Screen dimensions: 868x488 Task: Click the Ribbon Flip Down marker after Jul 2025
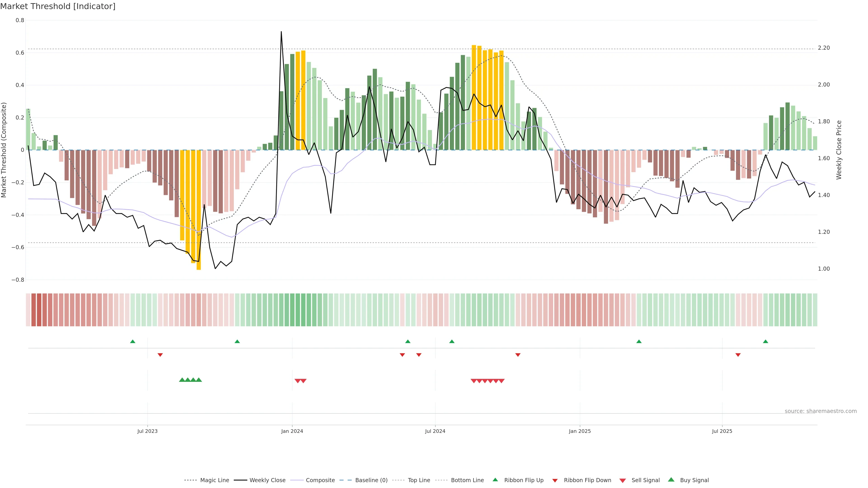pos(738,355)
